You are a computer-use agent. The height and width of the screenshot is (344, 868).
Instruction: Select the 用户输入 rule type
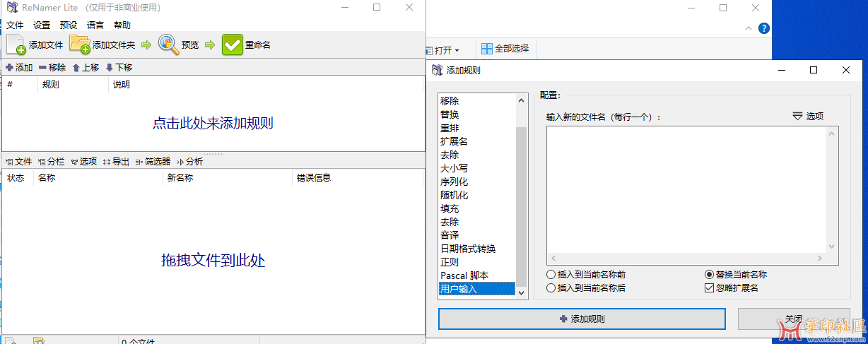pos(477,289)
